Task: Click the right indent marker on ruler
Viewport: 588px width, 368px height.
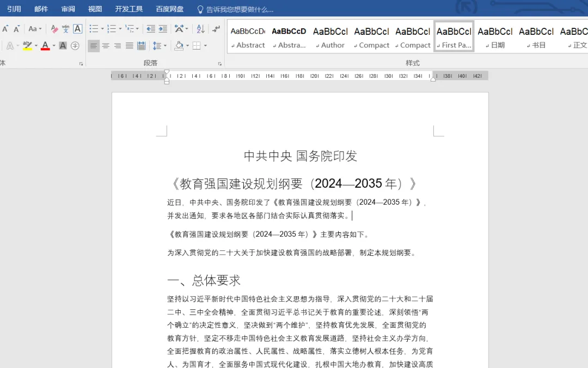Action: pyautogui.click(x=433, y=78)
